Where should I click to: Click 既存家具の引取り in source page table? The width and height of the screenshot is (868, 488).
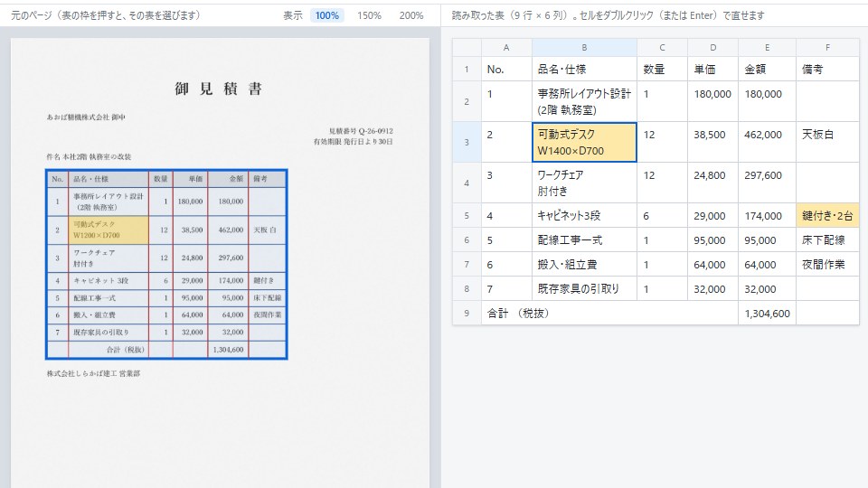[x=108, y=332]
